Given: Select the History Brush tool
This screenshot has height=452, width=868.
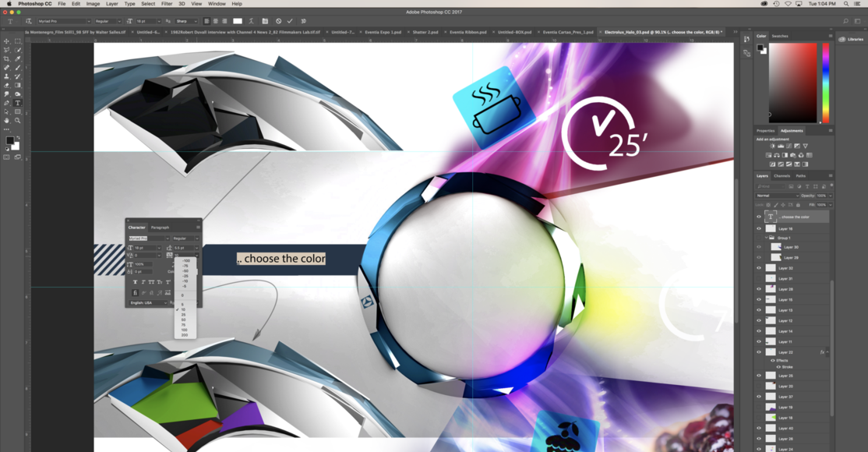Looking at the screenshot, I should [18, 76].
